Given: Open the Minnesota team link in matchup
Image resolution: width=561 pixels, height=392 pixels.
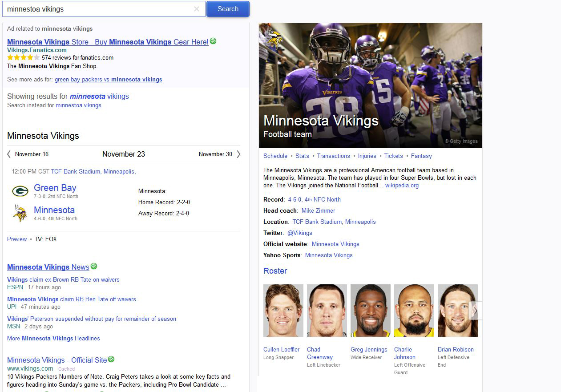Looking at the screenshot, I should click(54, 210).
